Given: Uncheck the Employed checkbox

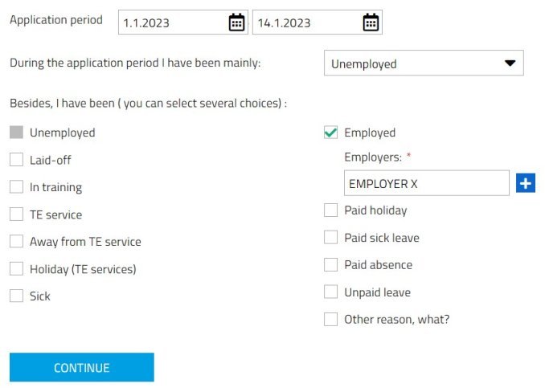Looking at the screenshot, I should [330, 133].
